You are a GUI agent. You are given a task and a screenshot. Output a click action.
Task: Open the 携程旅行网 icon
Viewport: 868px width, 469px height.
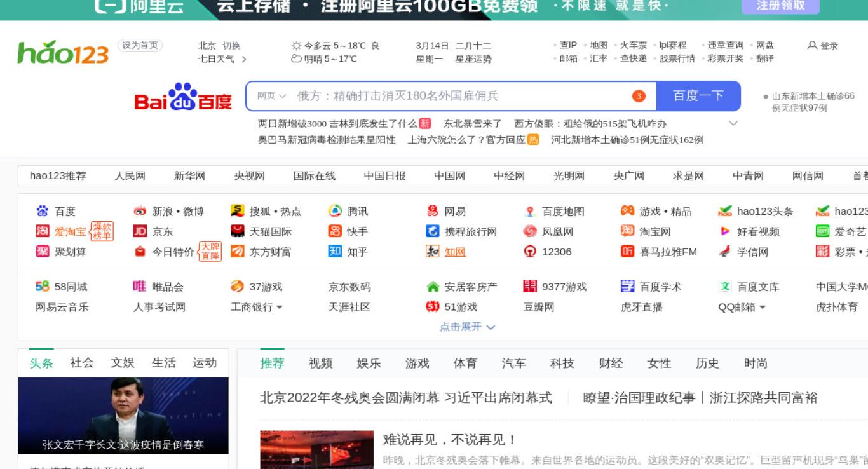pyautogui.click(x=432, y=231)
